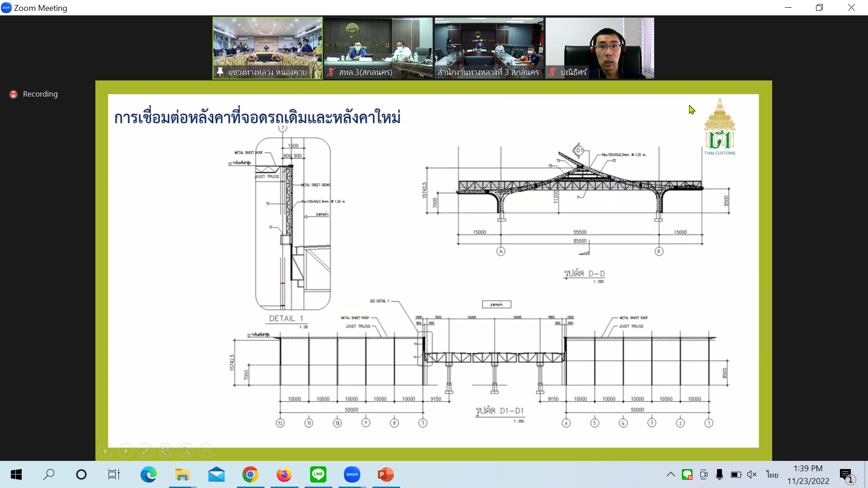Open Firefox from the taskbar

tap(284, 474)
